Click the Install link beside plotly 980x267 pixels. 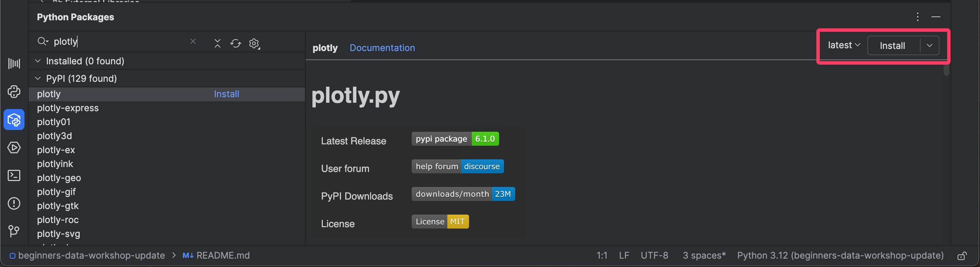pyautogui.click(x=226, y=94)
